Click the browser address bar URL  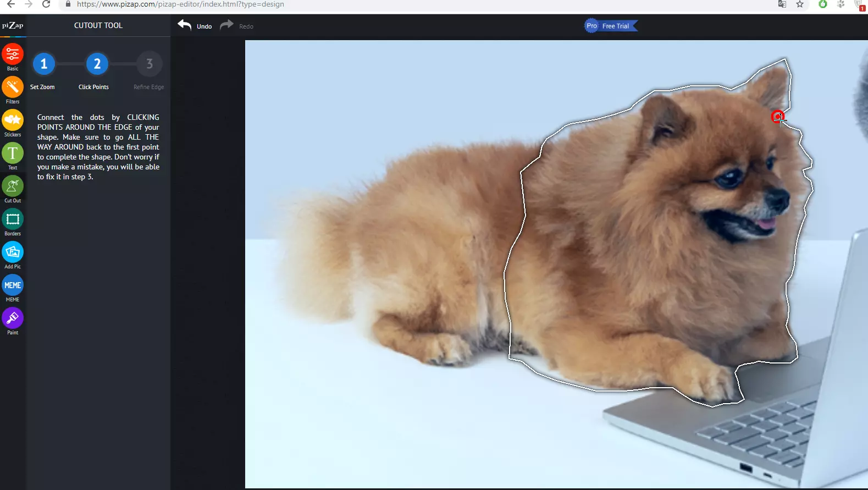(180, 4)
